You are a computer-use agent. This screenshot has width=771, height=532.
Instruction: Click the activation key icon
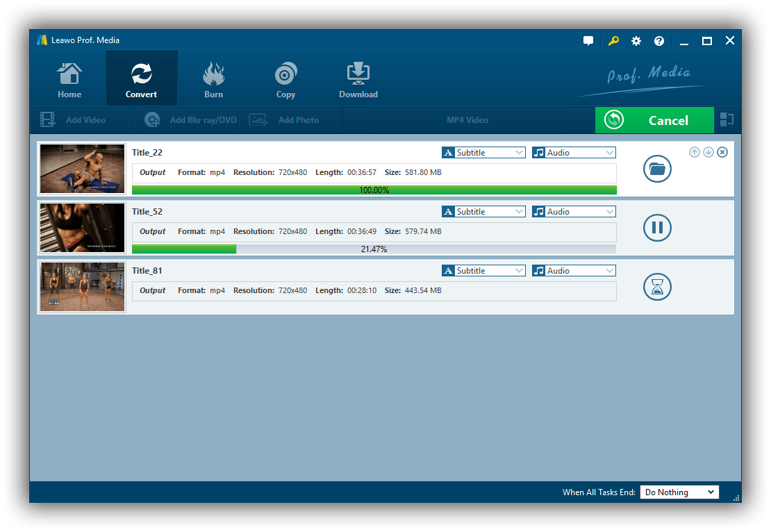(x=613, y=40)
